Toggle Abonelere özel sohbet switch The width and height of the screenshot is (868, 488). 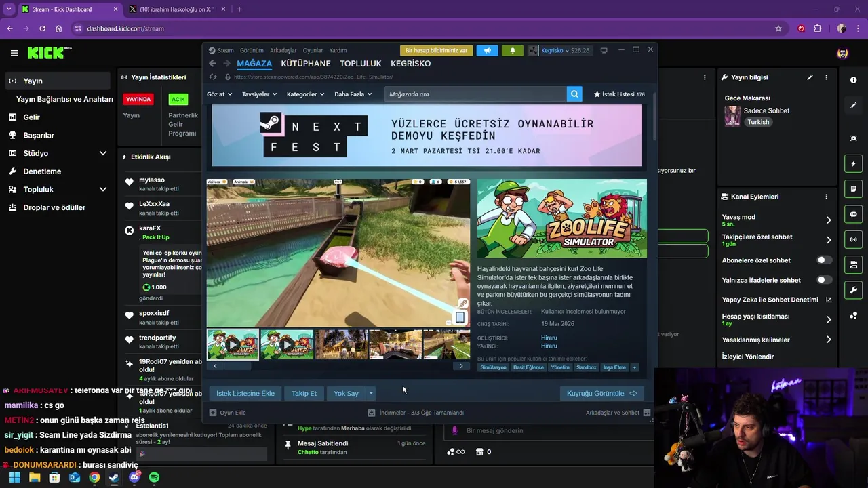point(824,260)
